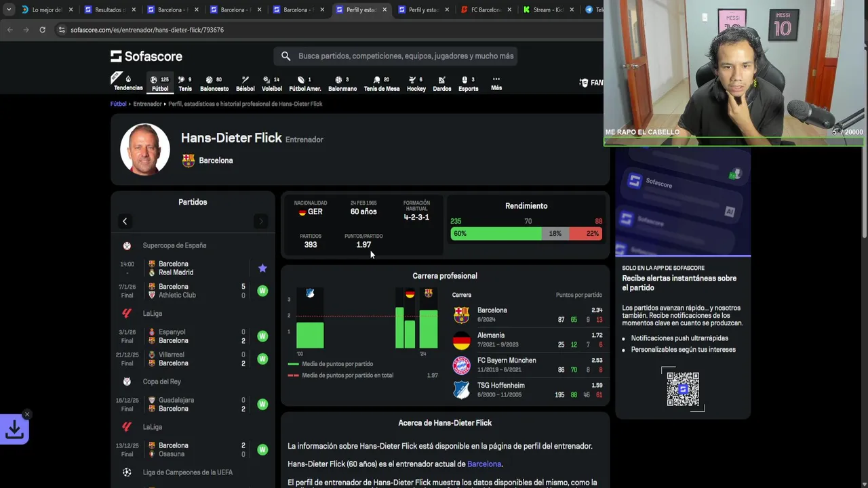
Task: Follow the Barcelona link in about text
Action: tap(484, 464)
